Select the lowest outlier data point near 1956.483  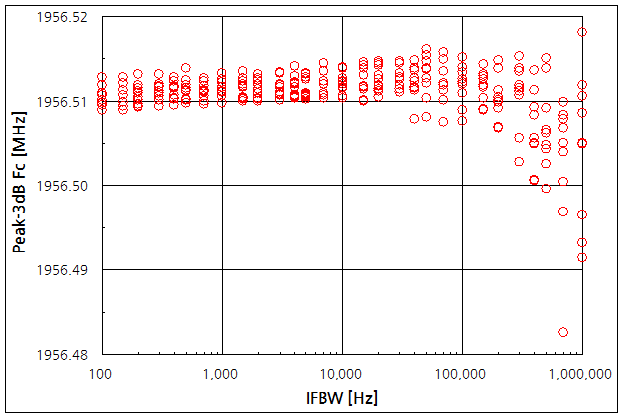pyautogui.click(x=563, y=332)
